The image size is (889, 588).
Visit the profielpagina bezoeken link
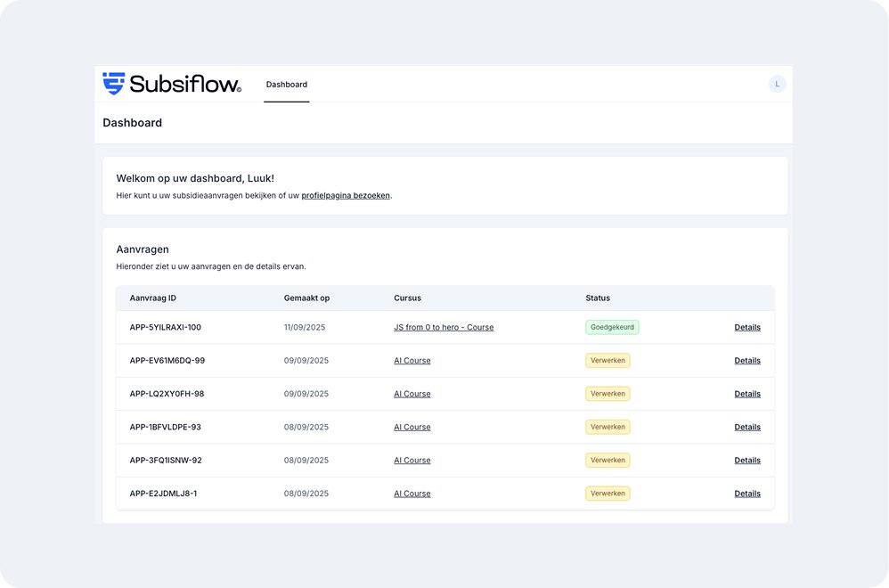346,196
